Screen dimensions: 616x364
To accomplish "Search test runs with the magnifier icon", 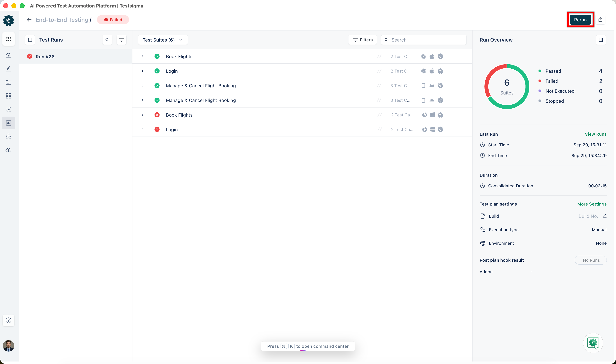I will (107, 40).
